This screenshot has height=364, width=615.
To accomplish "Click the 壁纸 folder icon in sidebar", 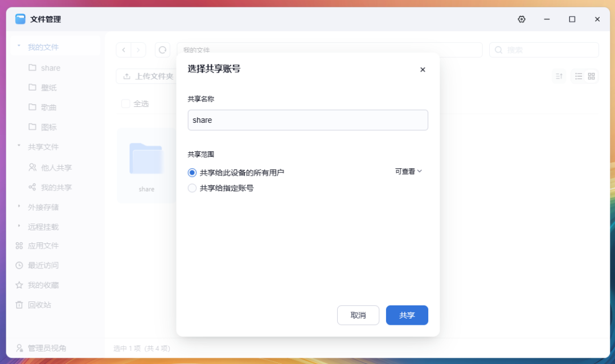I will [32, 87].
